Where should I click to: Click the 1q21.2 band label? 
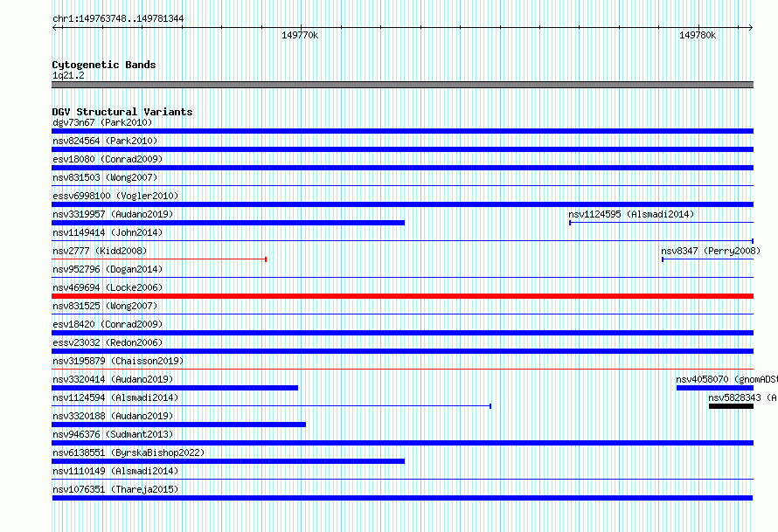pyautogui.click(x=68, y=75)
